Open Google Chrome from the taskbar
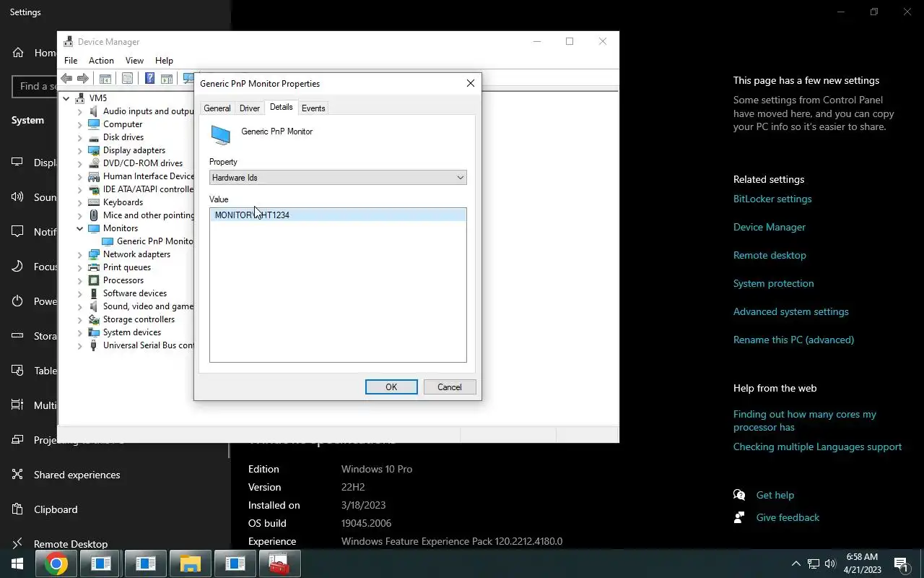The width and height of the screenshot is (924, 578). [x=56, y=564]
